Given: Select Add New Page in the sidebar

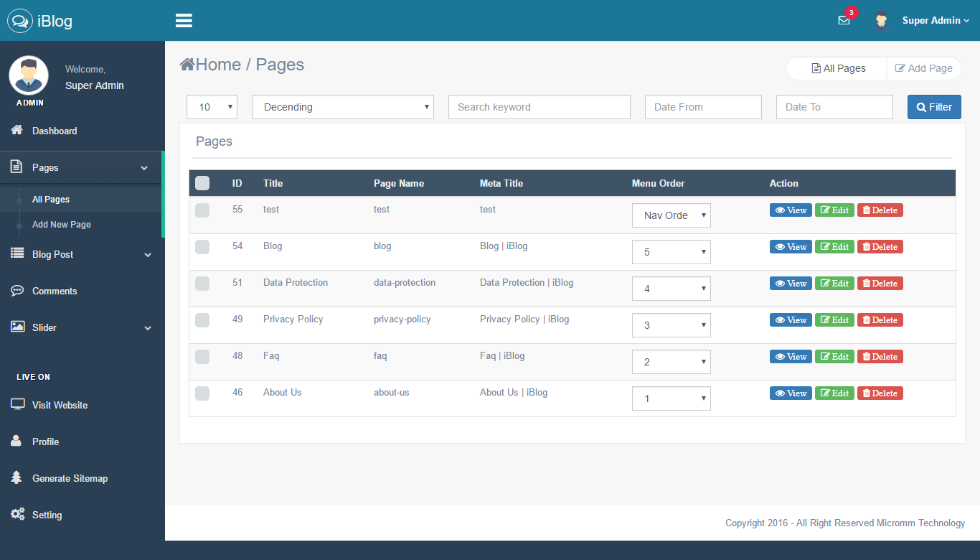Looking at the screenshot, I should tap(62, 225).
